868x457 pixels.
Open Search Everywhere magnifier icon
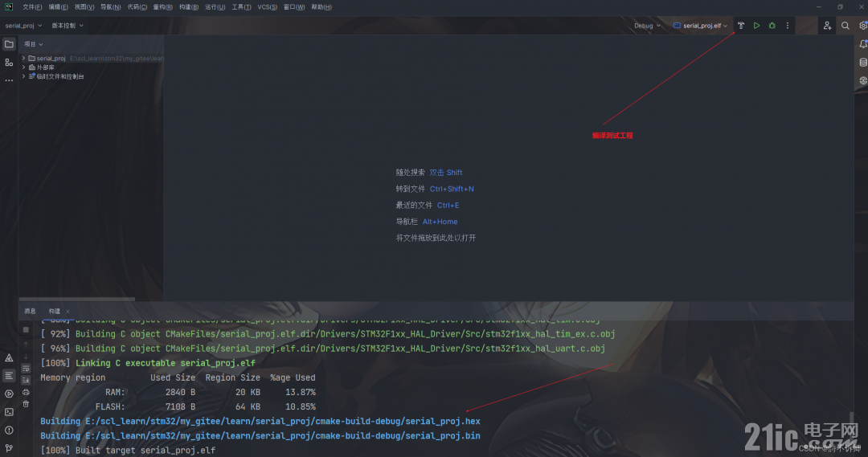845,26
